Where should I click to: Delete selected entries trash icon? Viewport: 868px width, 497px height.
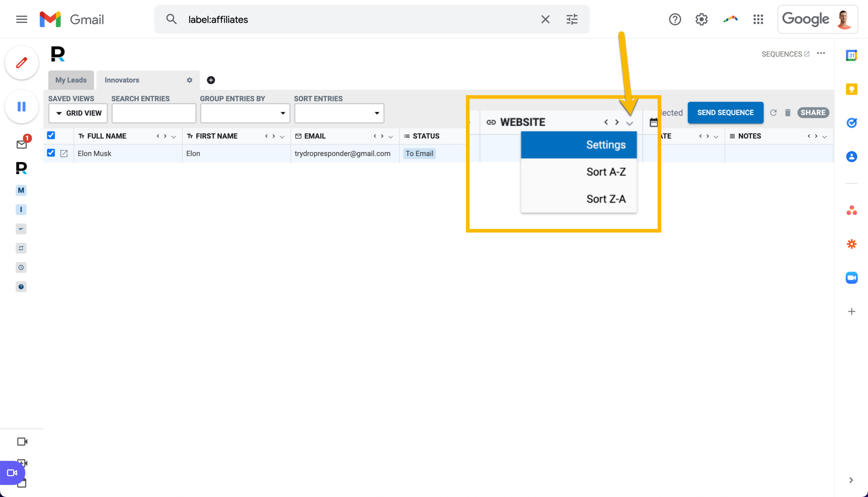tap(787, 112)
